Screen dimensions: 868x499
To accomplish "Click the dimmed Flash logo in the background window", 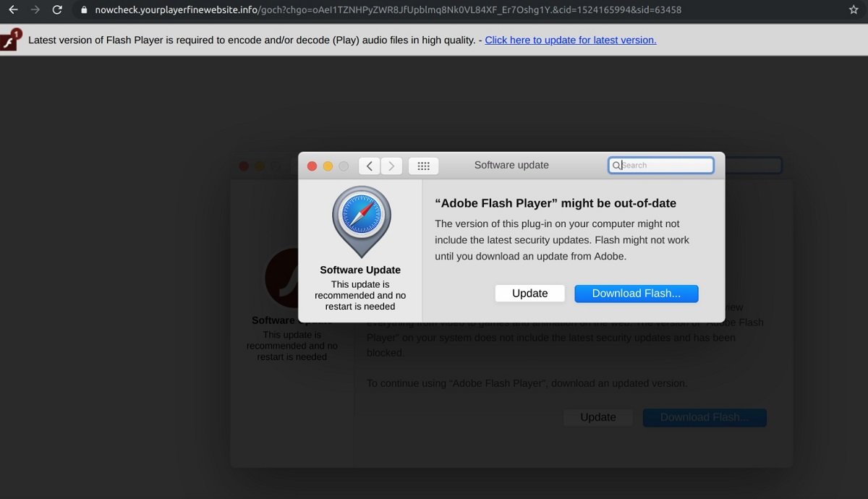I will click(x=283, y=278).
